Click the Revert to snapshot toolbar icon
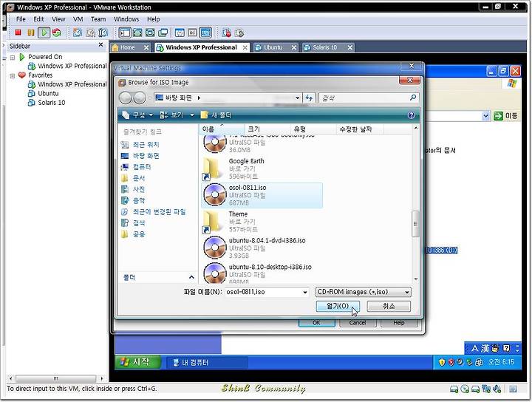 [x=91, y=33]
